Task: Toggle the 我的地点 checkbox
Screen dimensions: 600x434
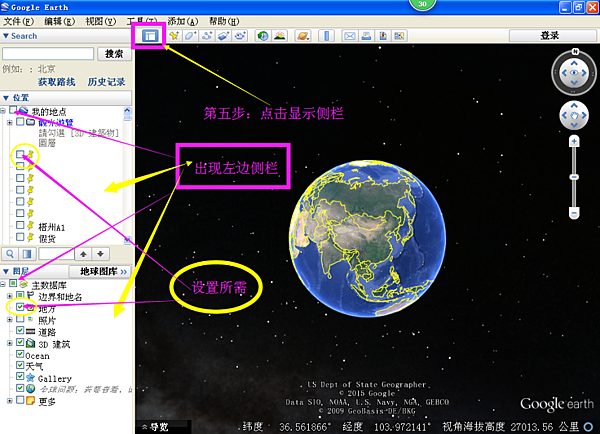Action: tap(13, 110)
